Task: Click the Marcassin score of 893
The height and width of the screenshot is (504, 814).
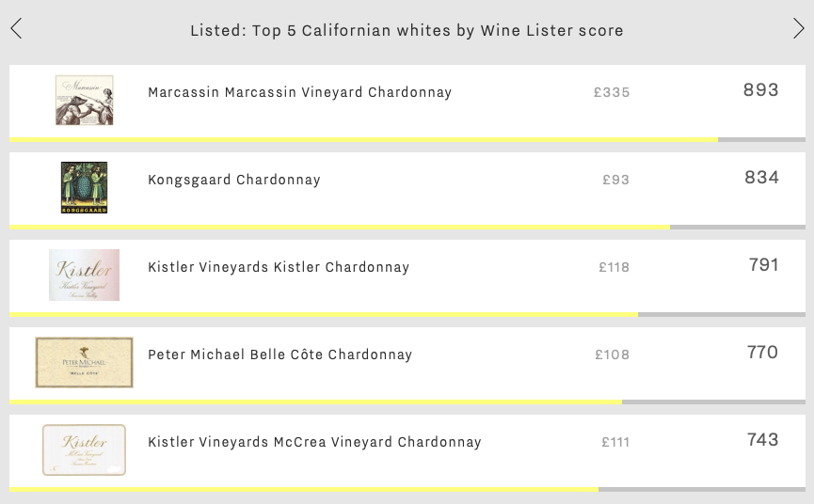Action: tap(760, 89)
